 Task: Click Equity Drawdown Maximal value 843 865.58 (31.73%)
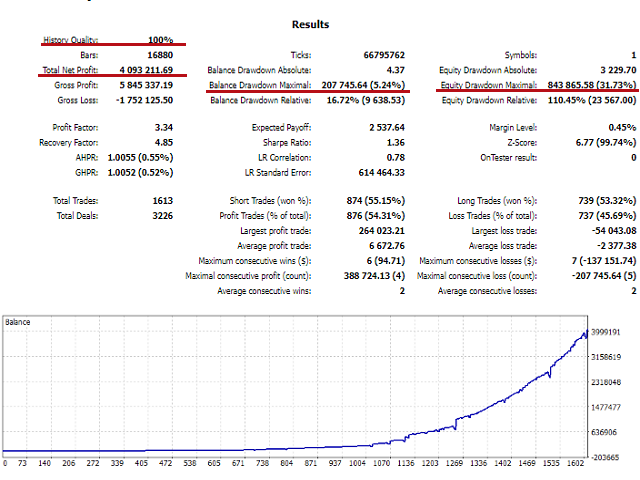(592, 85)
